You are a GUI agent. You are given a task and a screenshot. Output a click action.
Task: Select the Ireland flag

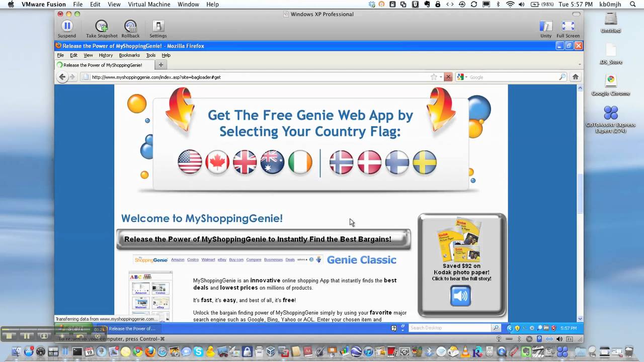tap(300, 162)
